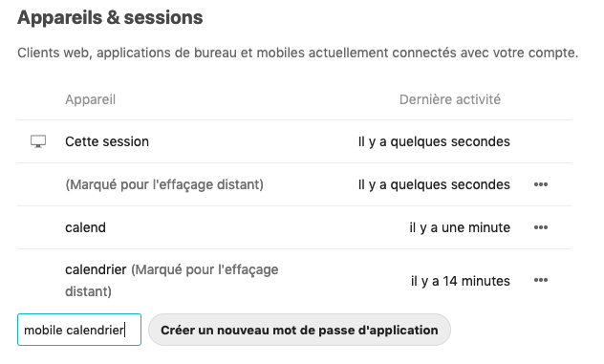Click the Appareil column header
This screenshot has height=364, width=604.
[90, 99]
